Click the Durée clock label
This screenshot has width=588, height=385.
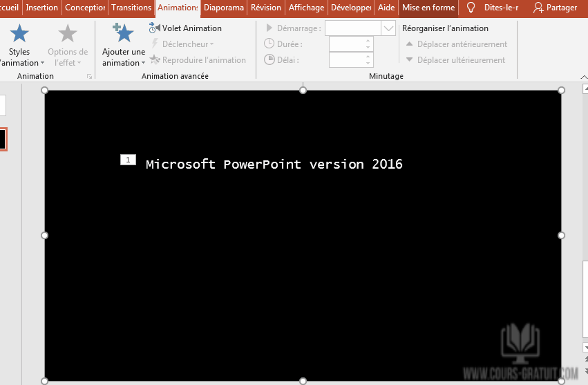(x=283, y=44)
